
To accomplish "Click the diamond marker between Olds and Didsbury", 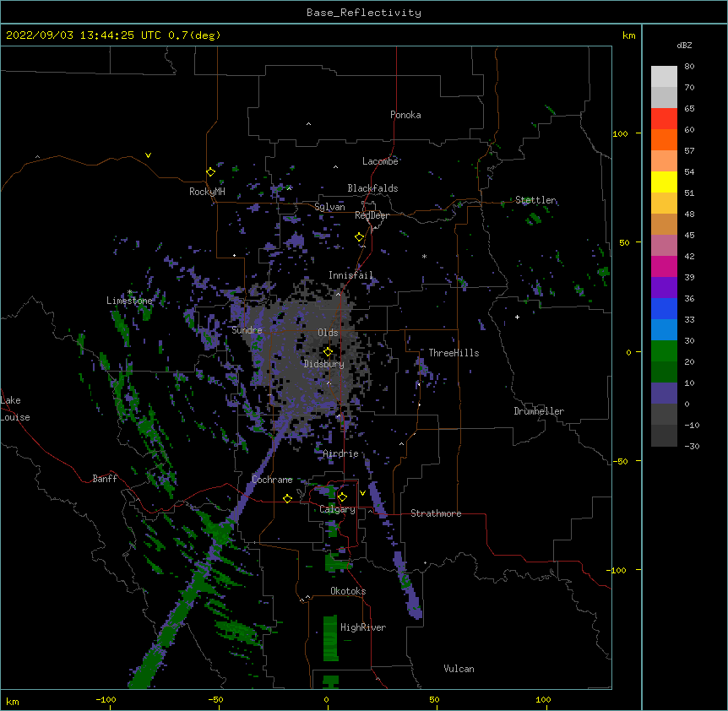I will 328,352.
